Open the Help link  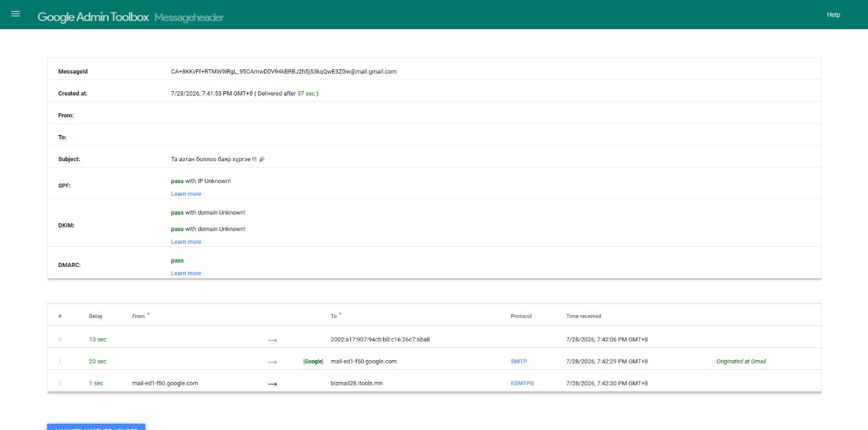tap(833, 15)
